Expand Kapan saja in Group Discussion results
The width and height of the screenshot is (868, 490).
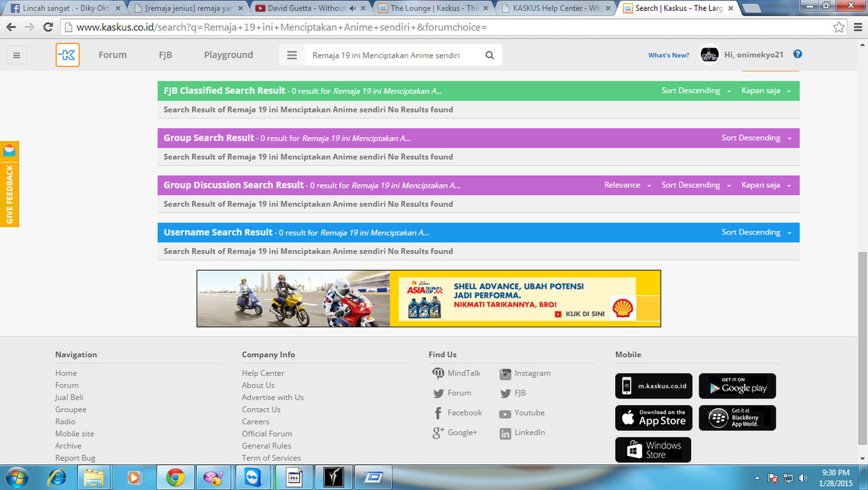[766, 185]
